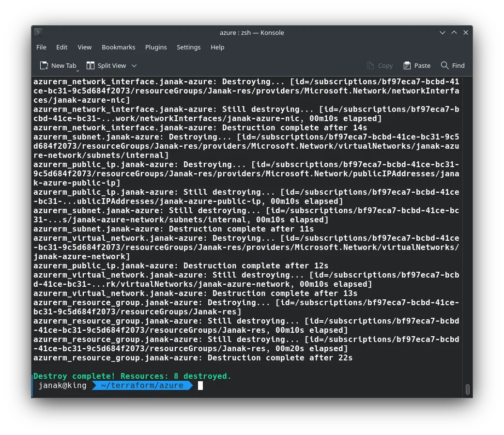The image size is (504, 435).
Task: Click the Split View toolbar icon
Action: [x=91, y=65]
